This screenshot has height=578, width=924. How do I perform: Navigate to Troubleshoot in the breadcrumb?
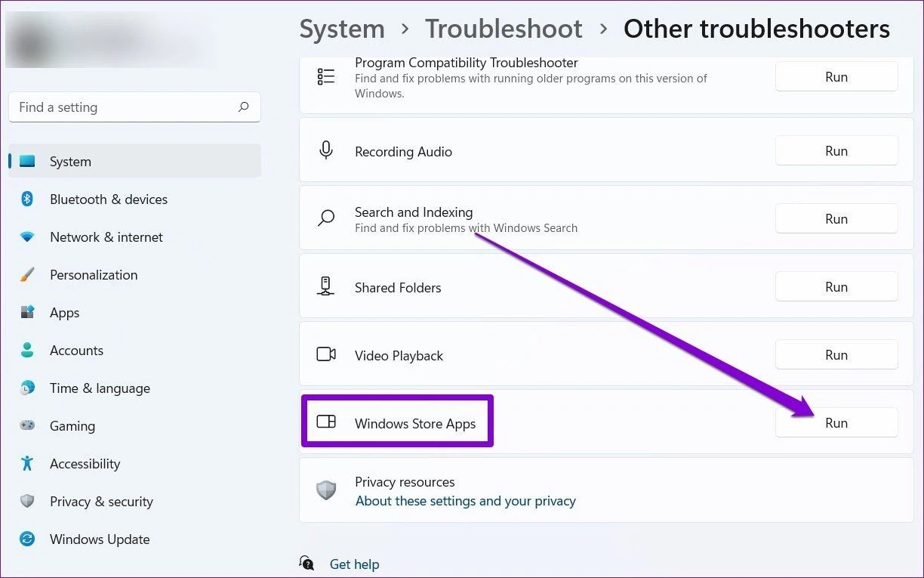(504, 29)
